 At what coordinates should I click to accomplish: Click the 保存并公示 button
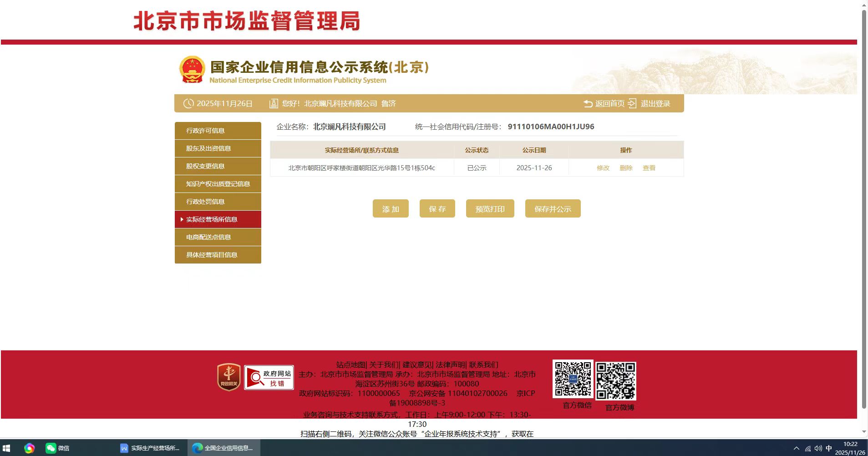[x=553, y=208]
